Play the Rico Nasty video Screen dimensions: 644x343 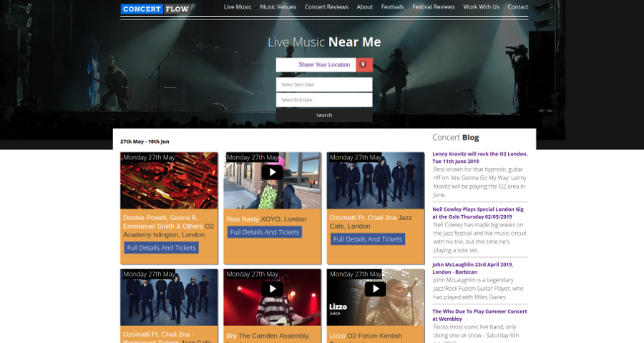click(x=272, y=172)
